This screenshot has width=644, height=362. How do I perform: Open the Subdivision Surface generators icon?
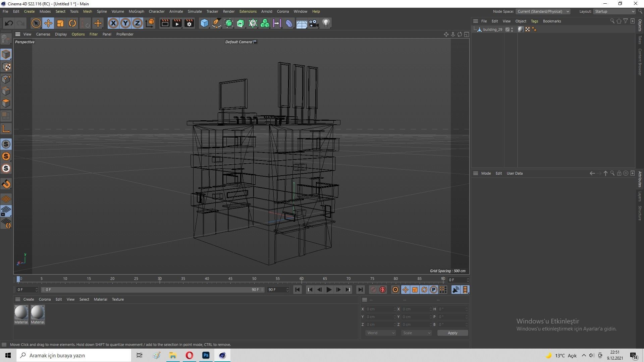coord(229,23)
